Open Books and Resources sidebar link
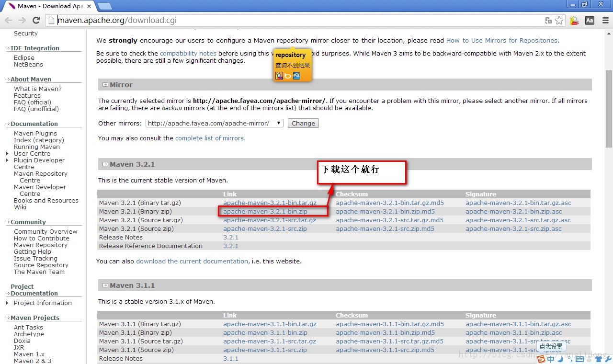 point(46,201)
